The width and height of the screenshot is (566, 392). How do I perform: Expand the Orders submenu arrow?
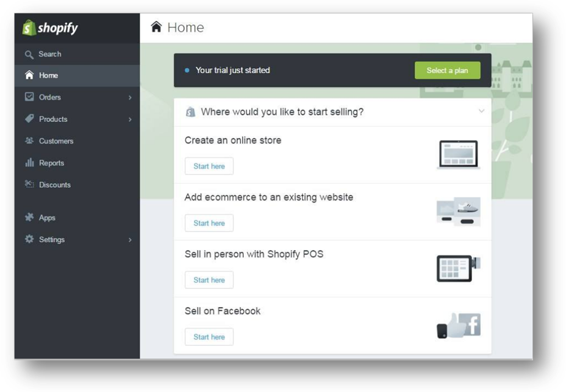(130, 98)
